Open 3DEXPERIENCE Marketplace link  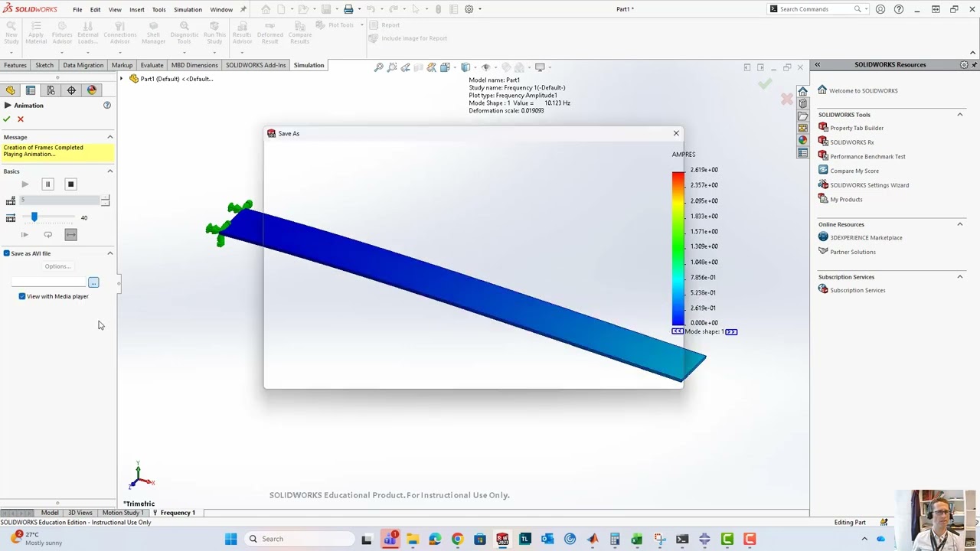coord(866,238)
